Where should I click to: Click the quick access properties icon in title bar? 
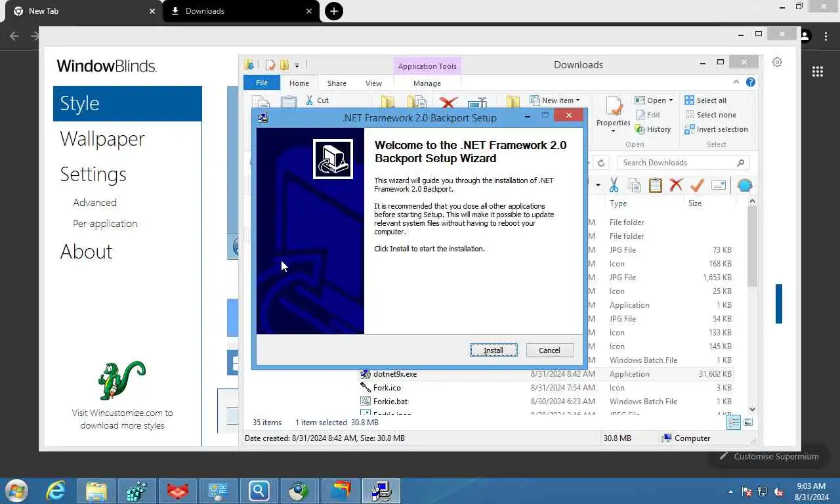coord(270,64)
